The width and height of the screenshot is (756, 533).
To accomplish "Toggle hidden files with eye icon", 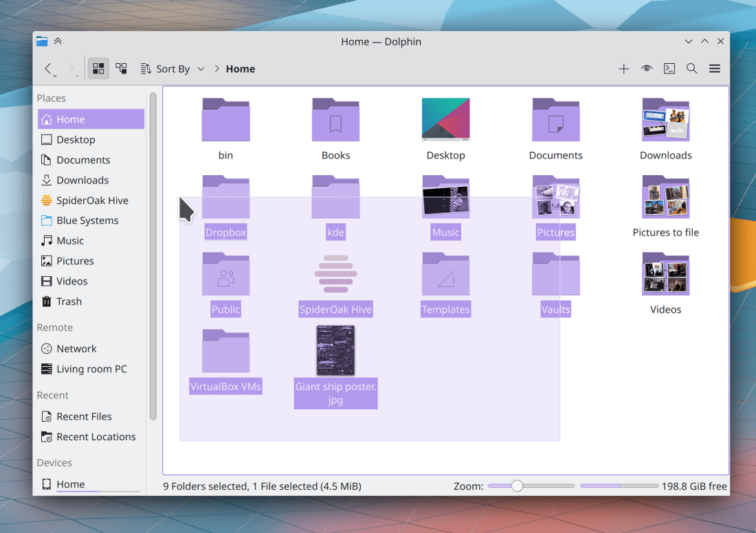I will (646, 69).
